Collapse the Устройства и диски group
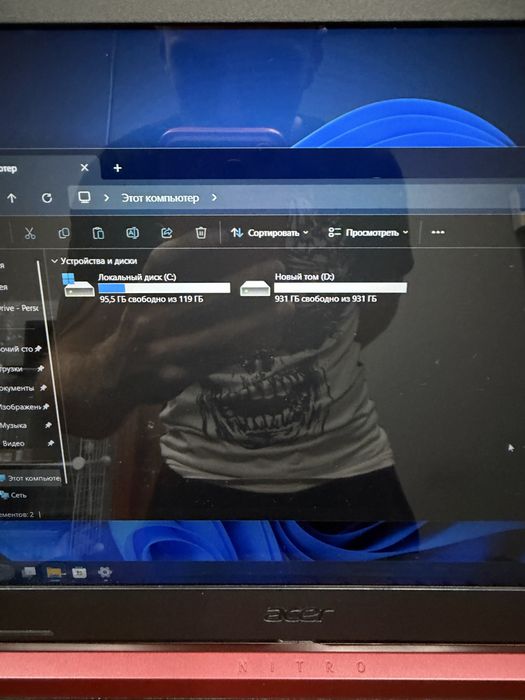 tap(54, 261)
